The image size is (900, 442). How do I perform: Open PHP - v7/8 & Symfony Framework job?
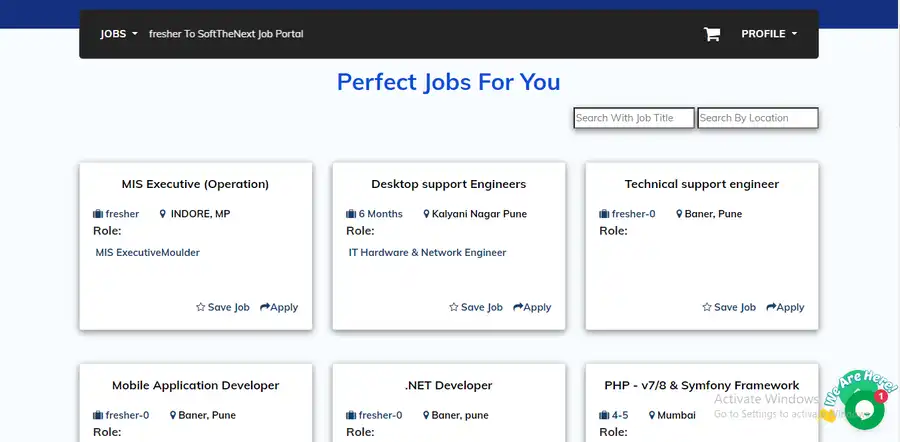click(701, 385)
